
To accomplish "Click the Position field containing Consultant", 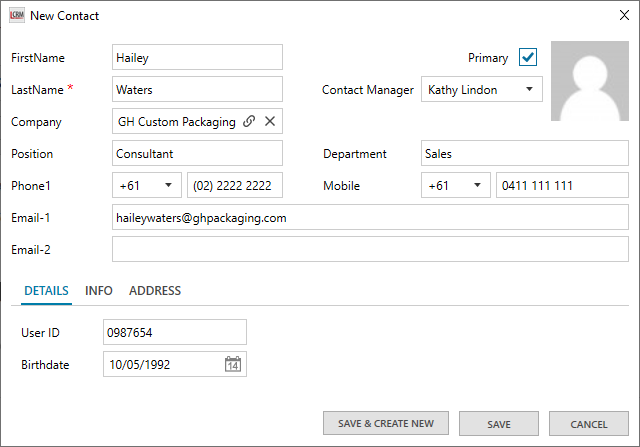I will click(x=198, y=154).
